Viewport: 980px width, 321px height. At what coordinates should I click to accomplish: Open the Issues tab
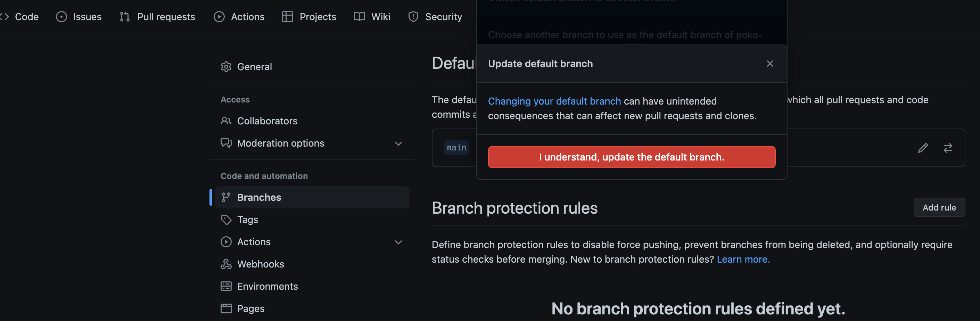[79, 17]
